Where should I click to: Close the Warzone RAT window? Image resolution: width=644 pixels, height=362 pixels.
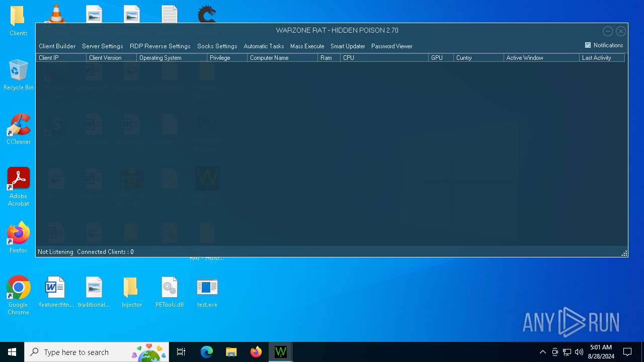pyautogui.click(x=621, y=31)
